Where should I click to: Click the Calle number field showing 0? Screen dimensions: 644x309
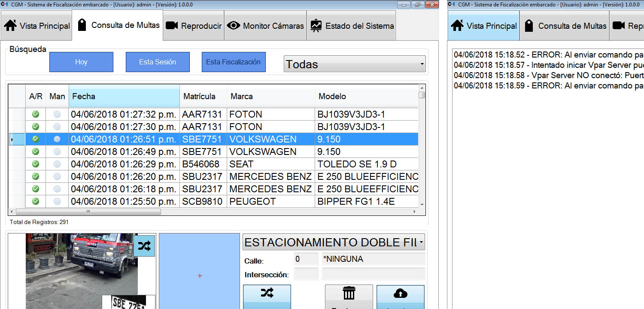(x=306, y=259)
